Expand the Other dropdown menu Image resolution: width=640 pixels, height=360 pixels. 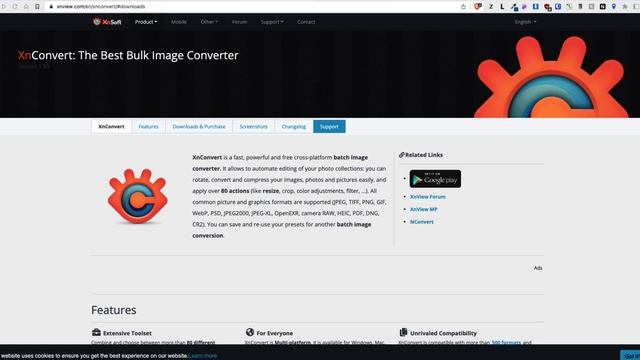click(x=209, y=22)
